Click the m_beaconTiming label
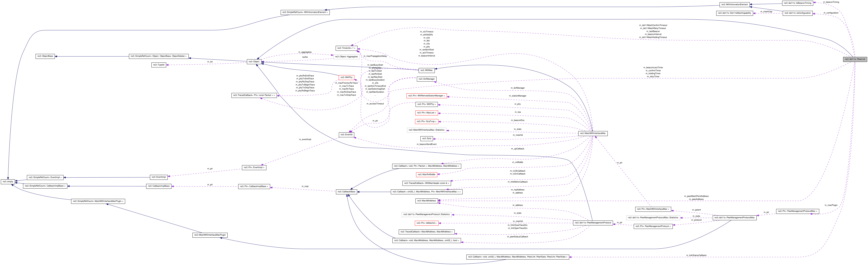The image size is (868, 265). pyautogui.click(x=831, y=2)
